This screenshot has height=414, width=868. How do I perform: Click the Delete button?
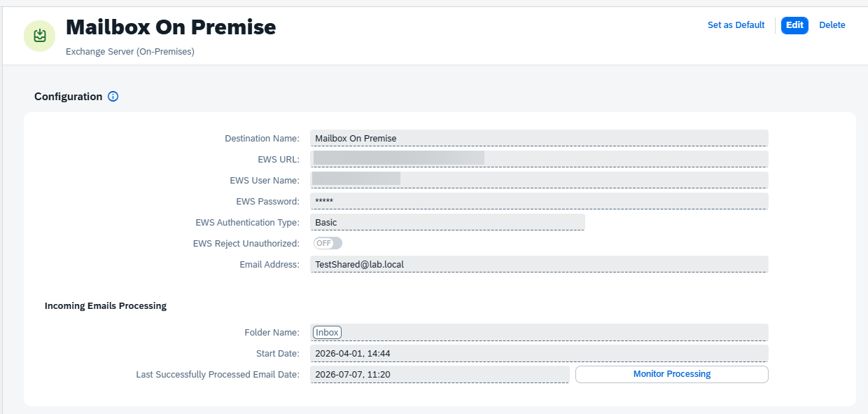[832, 25]
